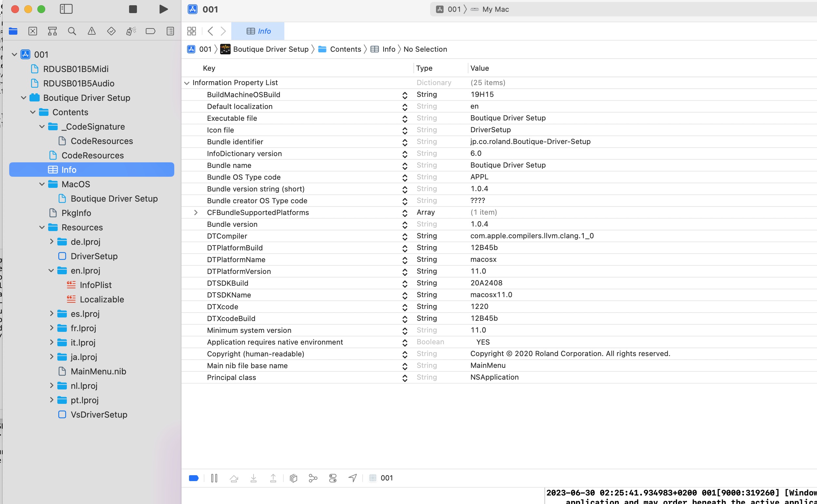Collapse the Resources folder
This screenshot has height=504, width=817.
coord(42,227)
